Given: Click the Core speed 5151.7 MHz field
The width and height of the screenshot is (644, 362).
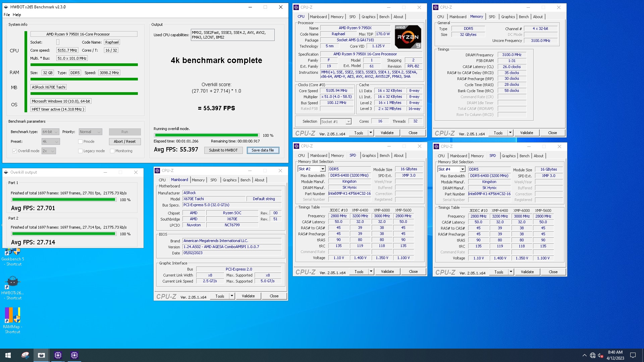Looking at the screenshot, I should 67,50.
